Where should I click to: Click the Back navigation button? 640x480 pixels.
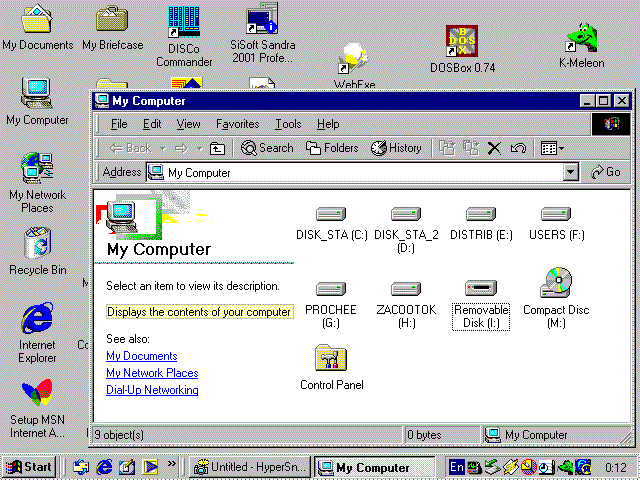tap(131, 148)
